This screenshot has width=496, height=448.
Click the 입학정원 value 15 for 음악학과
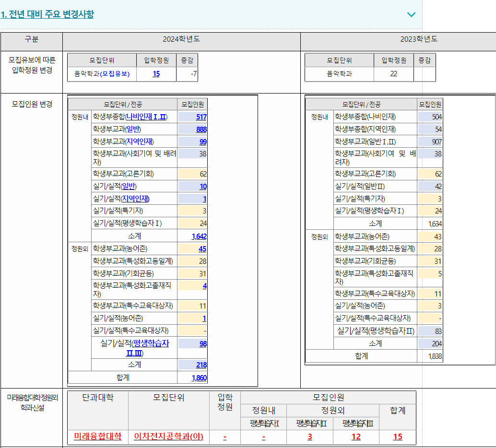click(x=156, y=74)
